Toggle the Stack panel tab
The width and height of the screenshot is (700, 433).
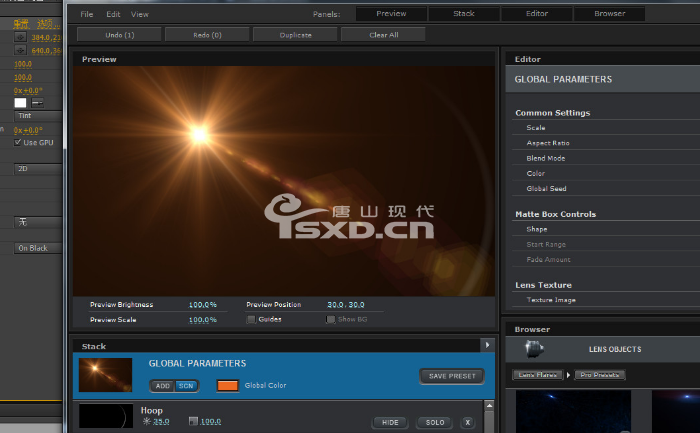(x=464, y=13)
